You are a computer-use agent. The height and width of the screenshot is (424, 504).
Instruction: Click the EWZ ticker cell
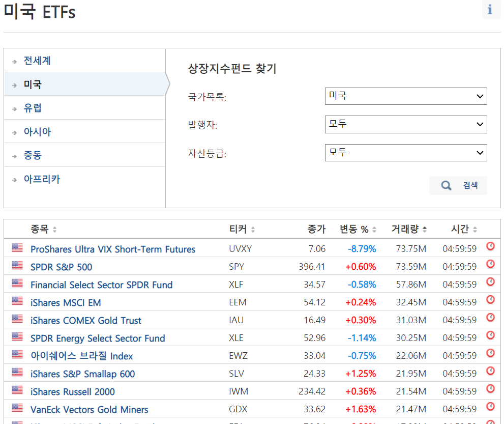[238, 356]
